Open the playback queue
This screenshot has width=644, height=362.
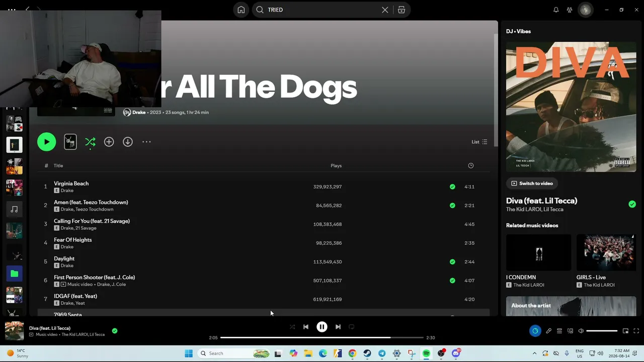559,331
